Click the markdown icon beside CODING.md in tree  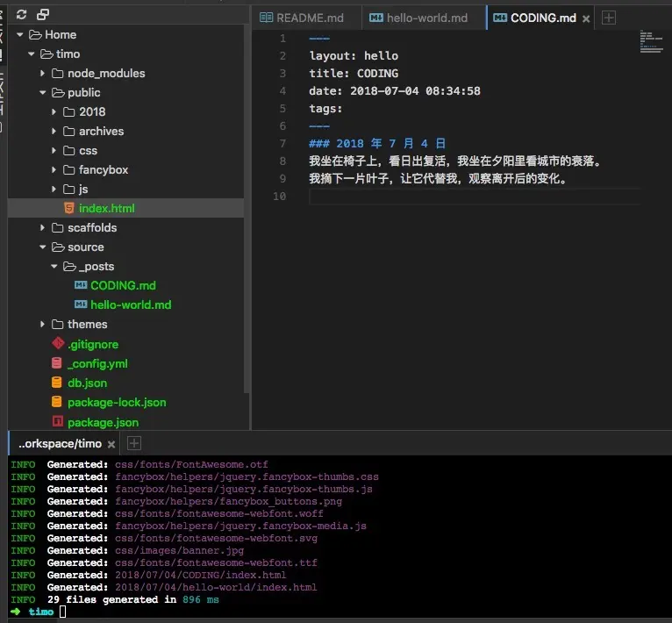[81, 285]
